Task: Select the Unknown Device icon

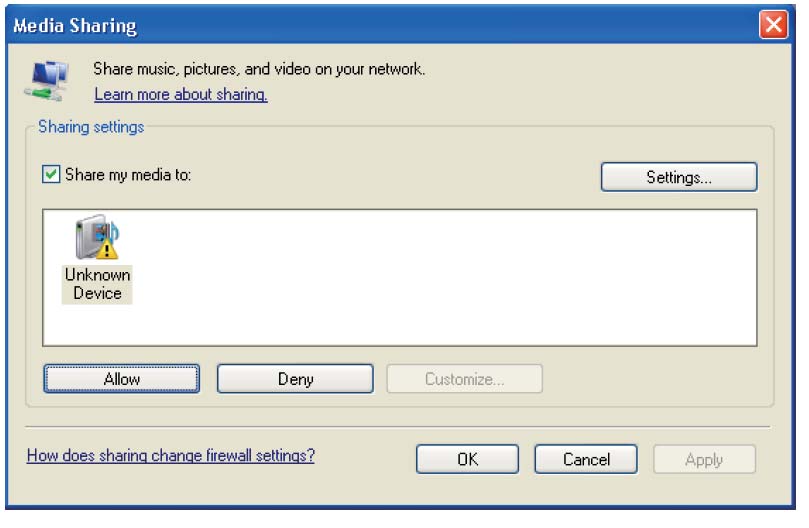Action: (x=97, y=237)
